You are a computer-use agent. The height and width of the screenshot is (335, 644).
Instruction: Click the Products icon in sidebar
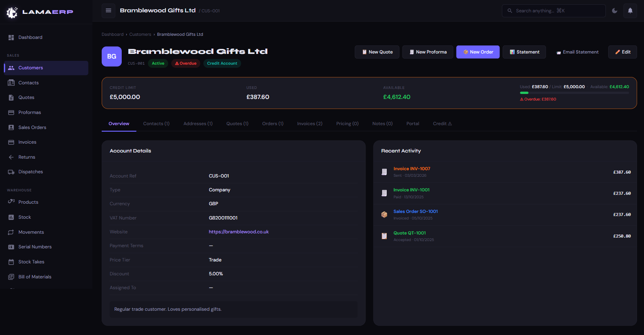[11, 202]
